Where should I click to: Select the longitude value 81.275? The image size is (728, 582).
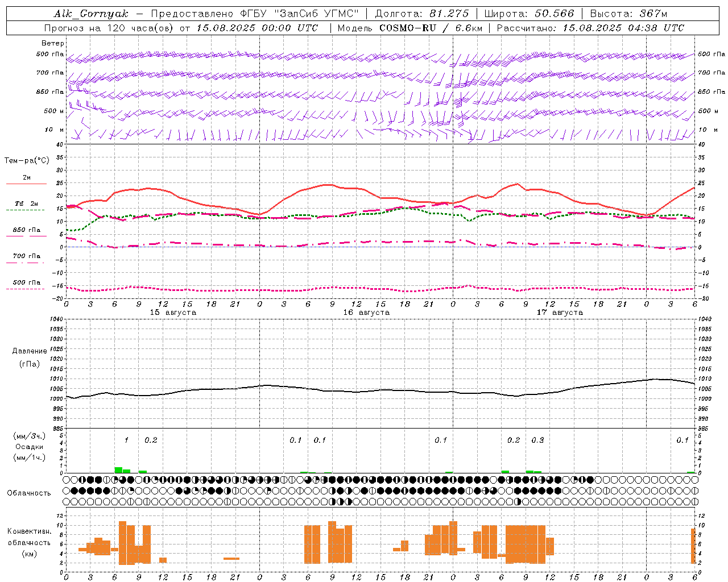click(449, 14)
